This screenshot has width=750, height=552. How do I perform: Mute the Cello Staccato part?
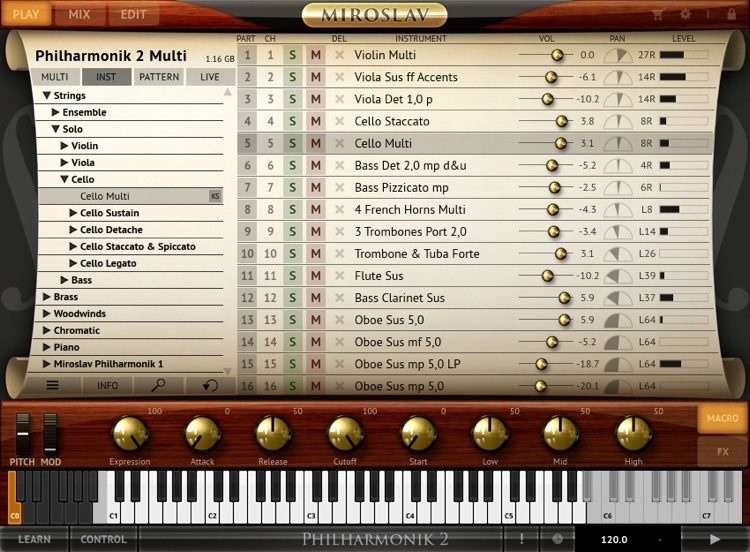(316, 121)
